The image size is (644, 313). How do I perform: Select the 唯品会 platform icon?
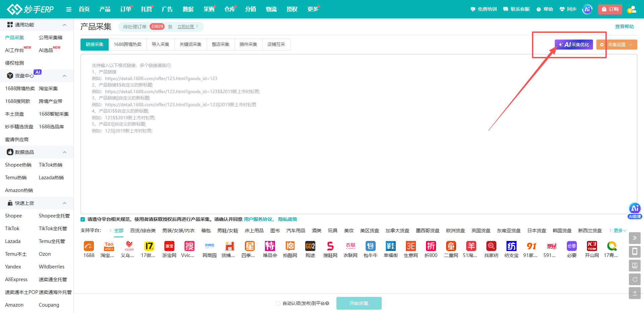[x=270, y=246]
